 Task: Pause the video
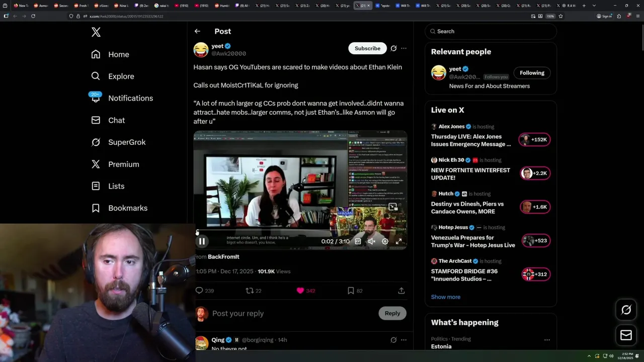pos(202,241)
